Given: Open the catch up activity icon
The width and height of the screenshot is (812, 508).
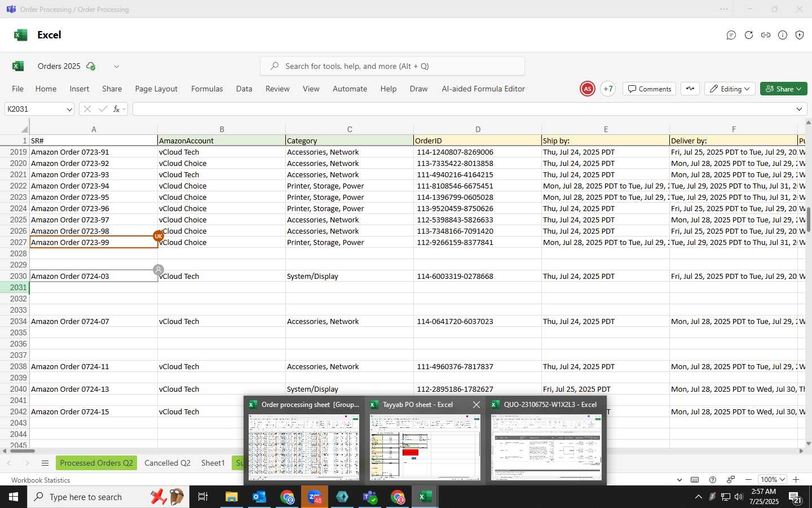Looking at the screenshot, I should [x=690, y=89].
